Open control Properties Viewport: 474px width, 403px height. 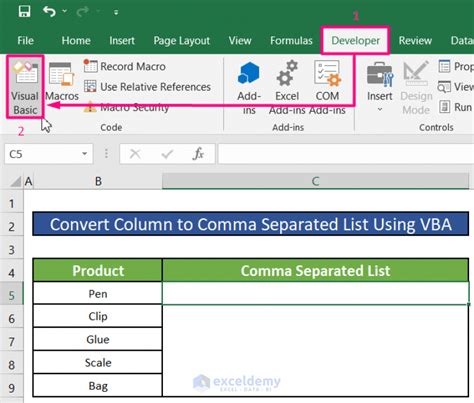click(x=456, y=66)
